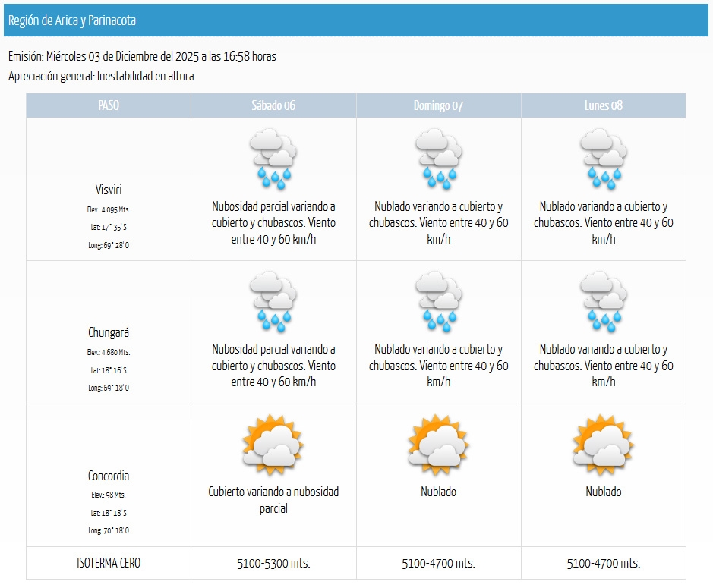Click the Sábado 06 column header
Viewport: 713px width, 588px height.
(273, 105)
